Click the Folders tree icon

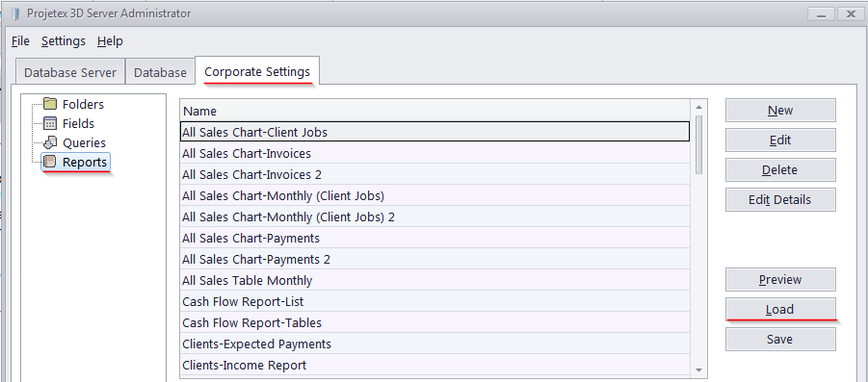[x=50, y=104]
